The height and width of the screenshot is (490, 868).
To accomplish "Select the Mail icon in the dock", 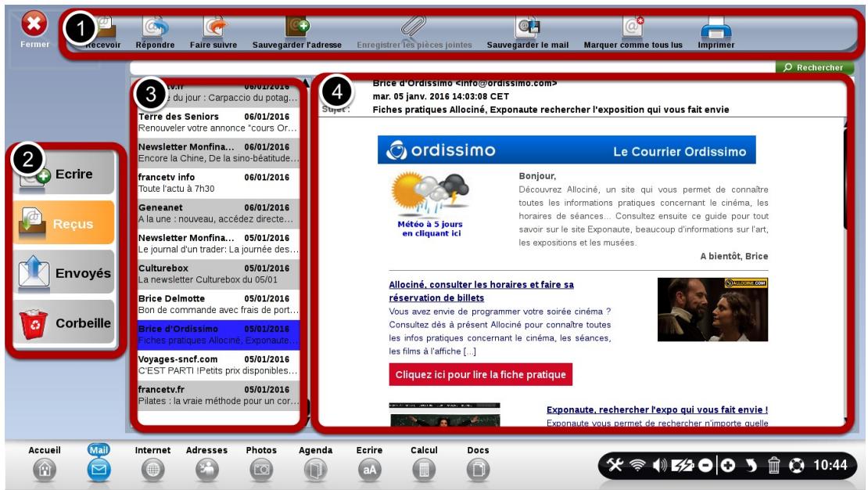I will pos(99,470).
